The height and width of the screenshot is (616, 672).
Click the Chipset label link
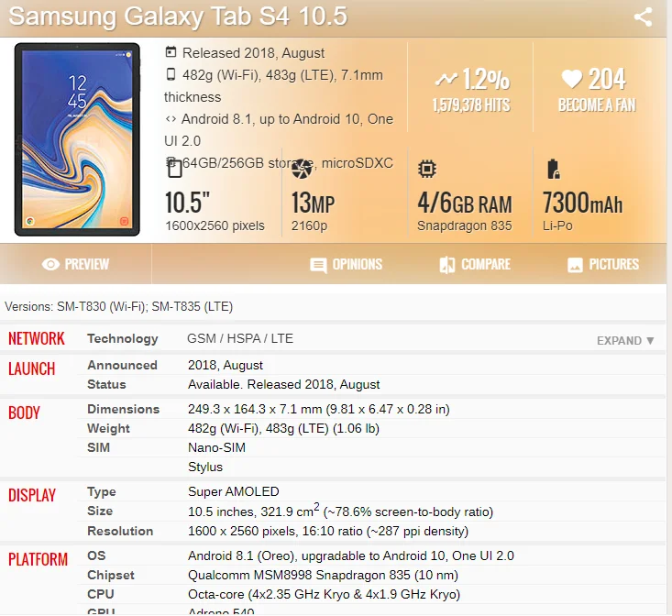pos(111,575)
